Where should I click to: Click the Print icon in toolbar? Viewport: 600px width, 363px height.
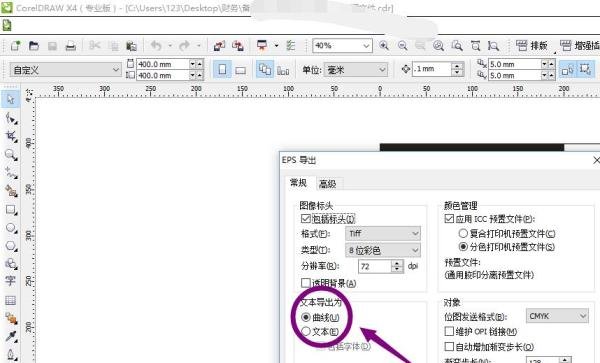click(70, 46)
